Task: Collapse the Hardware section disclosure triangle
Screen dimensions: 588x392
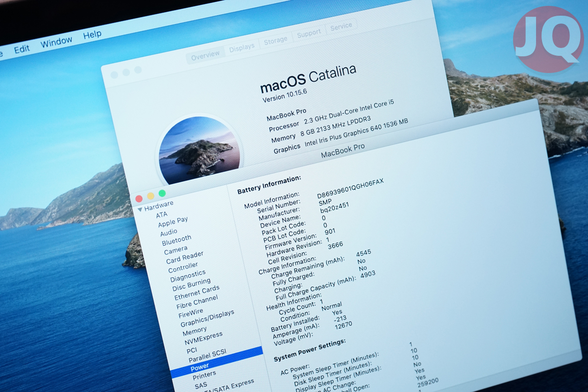Action: tap(140, 209)
